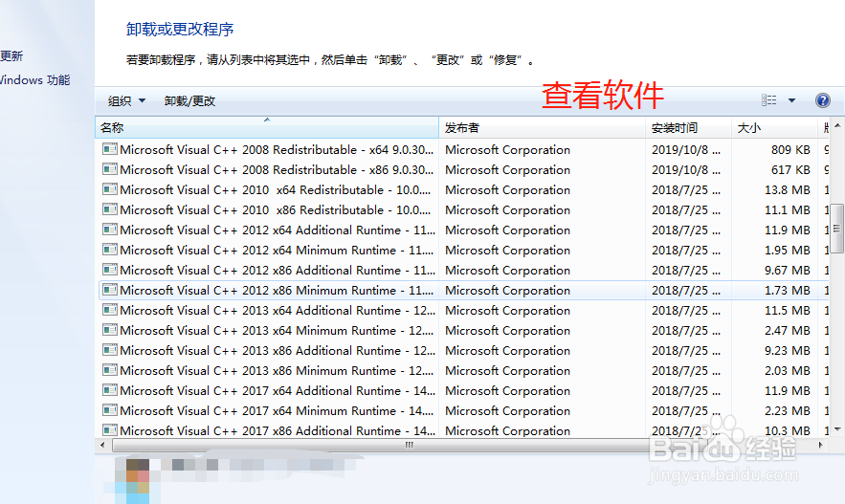Select Visual C++ 2013 x86 Minimum Runtime name

point(277,371)
